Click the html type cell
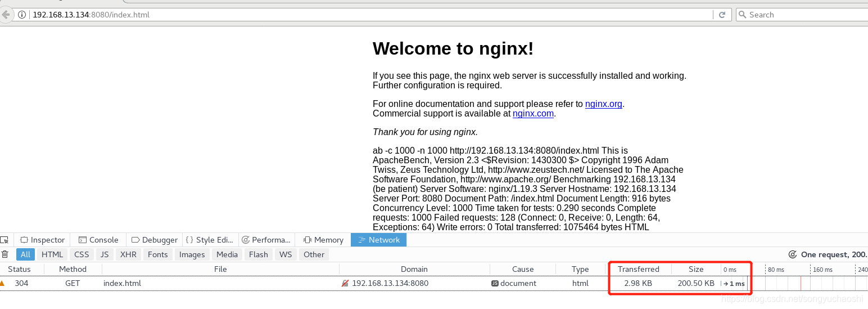This screenshot has width=868, height=309. (580, 283)
